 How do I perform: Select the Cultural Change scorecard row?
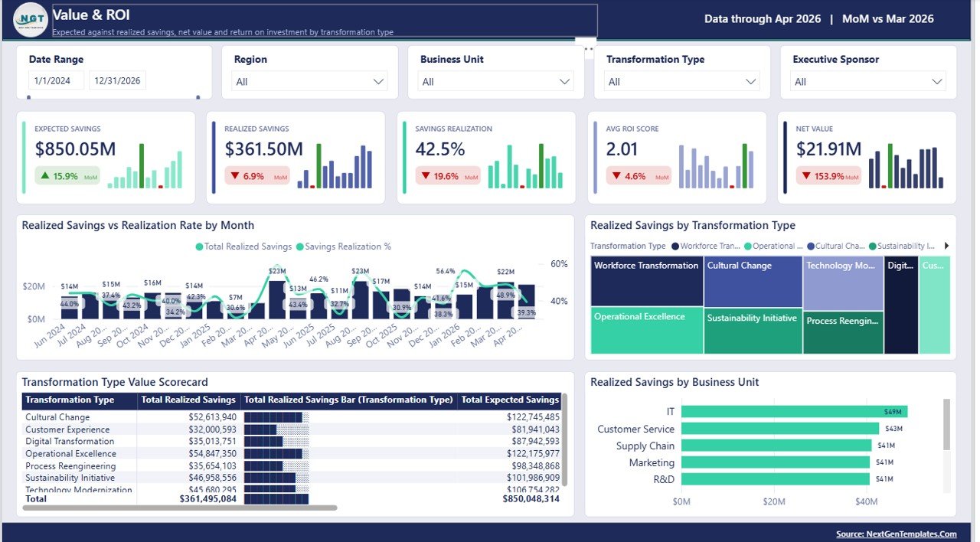coord(291,417)
